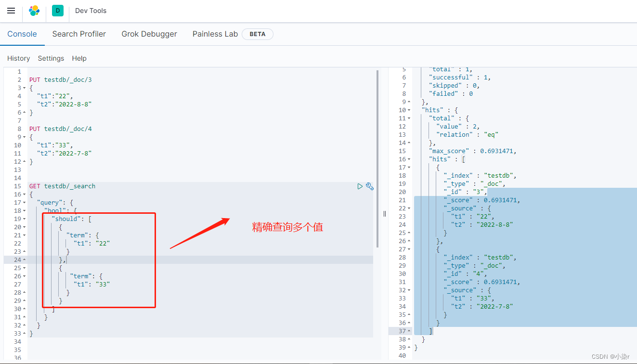Toggle fold arrow at editor line 6
Viewport: 637px width, 364px height.
pos(24,113)
